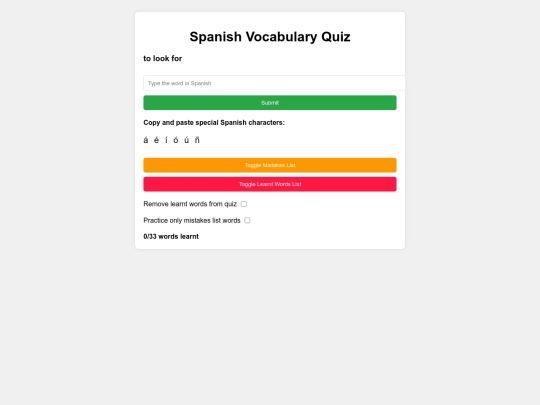Select the é accented character
The width and height of the screenshot is (540, 405).
[x=156, y=140]
